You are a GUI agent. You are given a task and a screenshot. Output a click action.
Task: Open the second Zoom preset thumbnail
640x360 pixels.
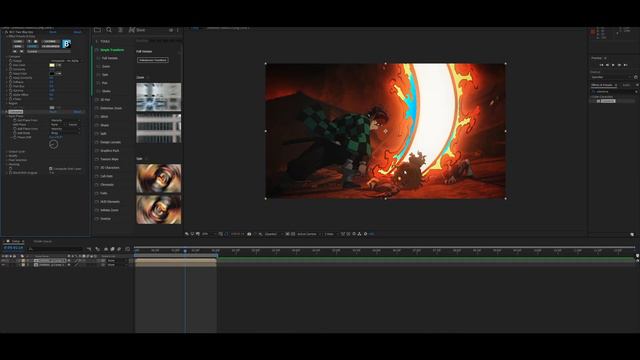pos(158,128)
